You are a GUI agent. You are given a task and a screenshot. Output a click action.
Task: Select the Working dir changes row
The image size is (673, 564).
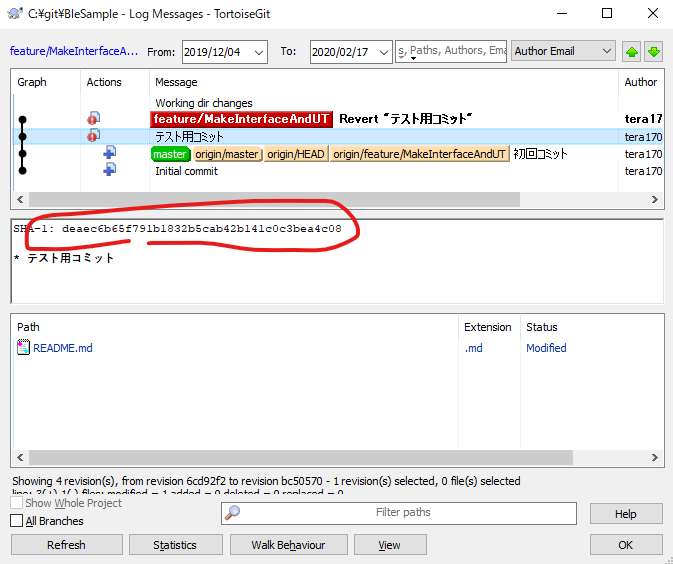(338, 103)
